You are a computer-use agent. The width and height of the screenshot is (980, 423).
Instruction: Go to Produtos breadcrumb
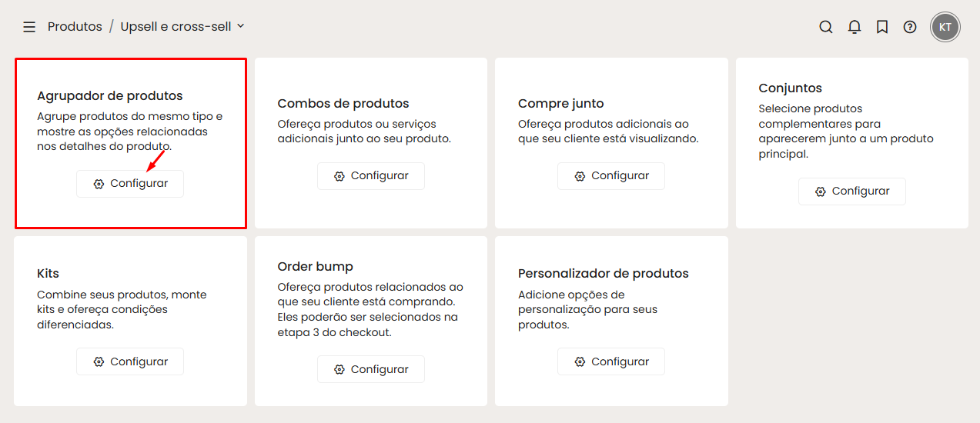point(75,27)
